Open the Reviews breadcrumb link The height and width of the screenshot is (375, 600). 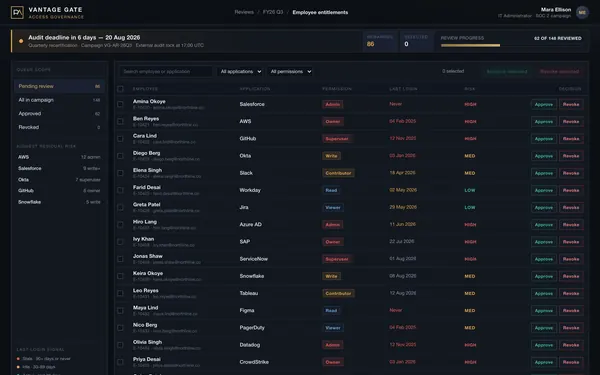(244, 12)
